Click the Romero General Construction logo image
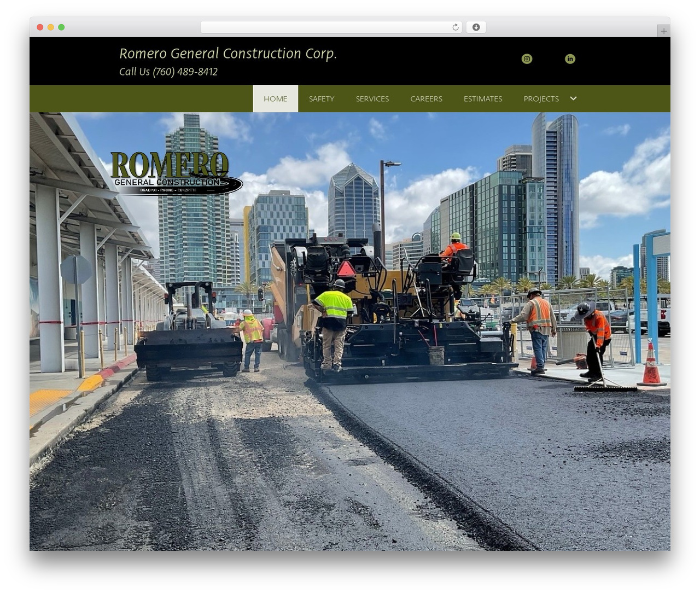The height and width of the screenshot is (593, 700). click(x=176, y=172)
